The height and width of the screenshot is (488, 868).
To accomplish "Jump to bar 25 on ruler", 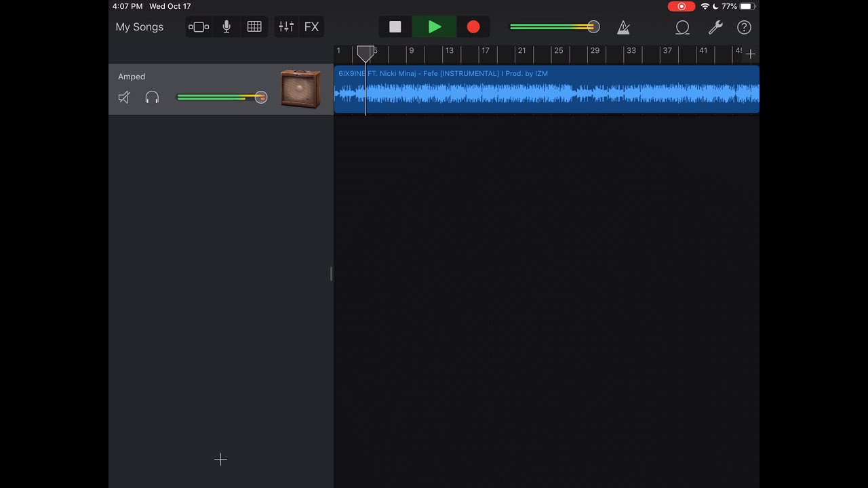I will [558, 51].
